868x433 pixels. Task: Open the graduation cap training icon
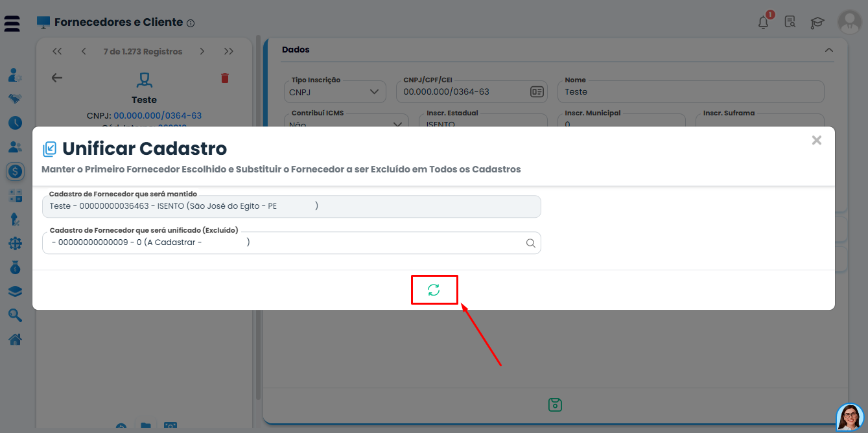click(817, 21)
